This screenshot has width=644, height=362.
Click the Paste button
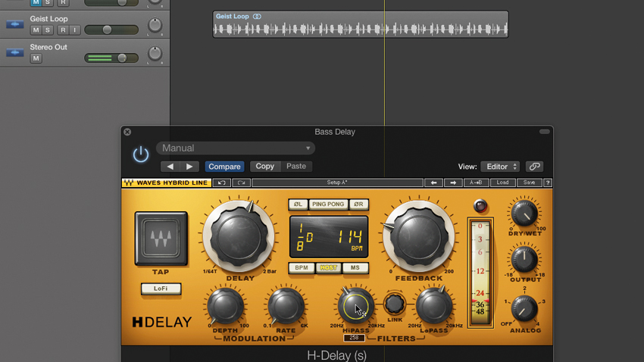[296, 166]
